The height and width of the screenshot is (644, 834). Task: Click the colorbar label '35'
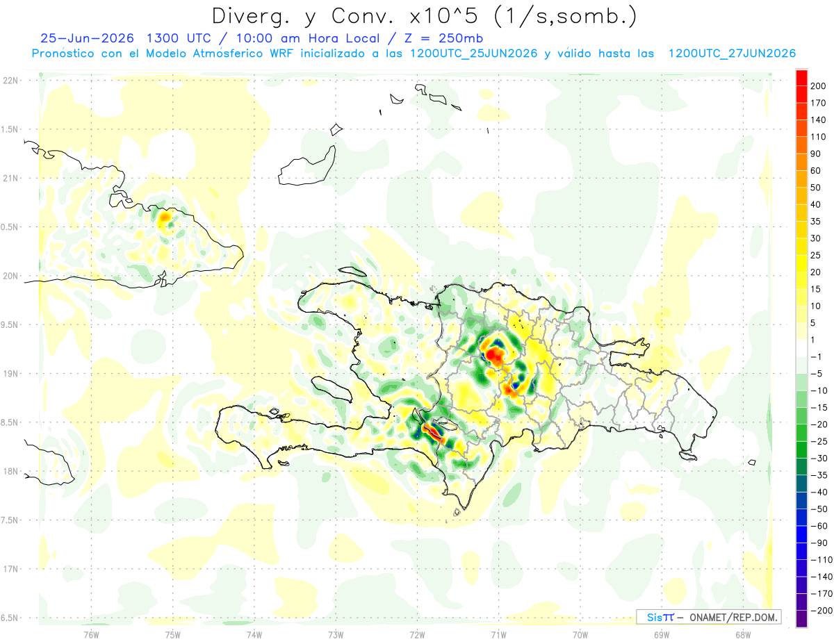816,222
